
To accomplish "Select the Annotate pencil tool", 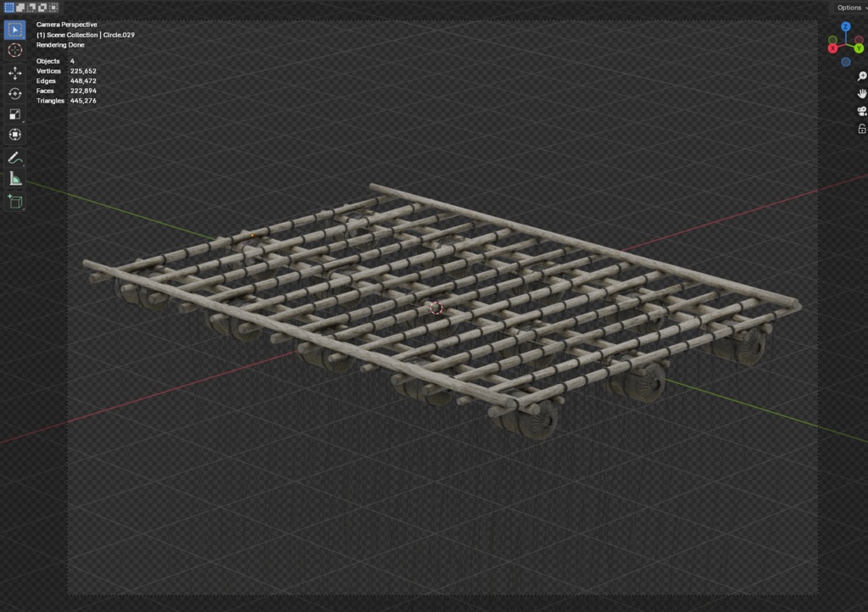I will point(15,159).
